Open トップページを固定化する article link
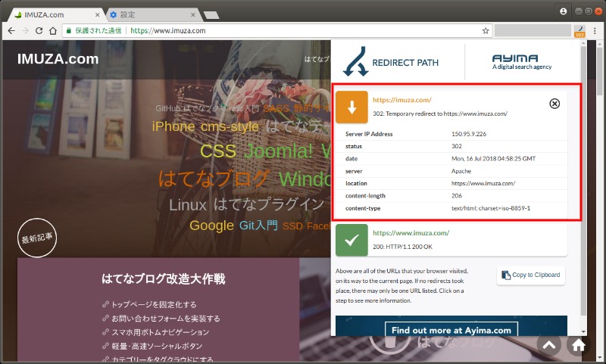 tap(154, 304)
